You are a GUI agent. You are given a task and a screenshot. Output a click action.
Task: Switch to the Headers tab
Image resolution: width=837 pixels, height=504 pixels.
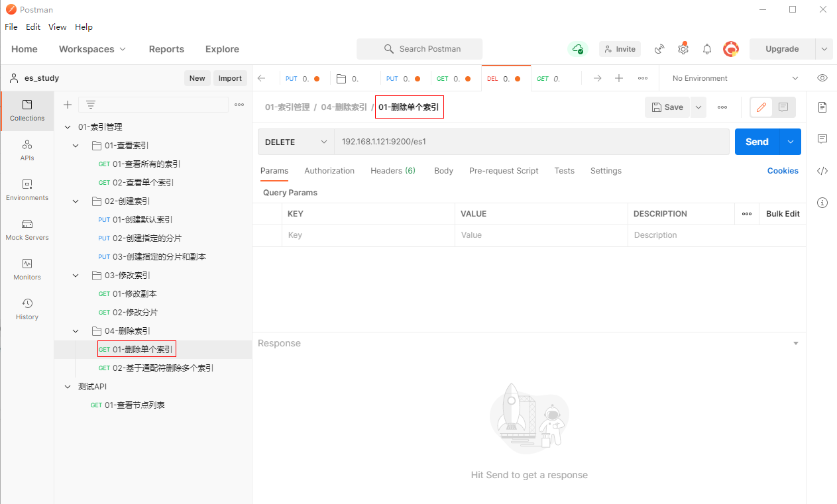(392, 171)
